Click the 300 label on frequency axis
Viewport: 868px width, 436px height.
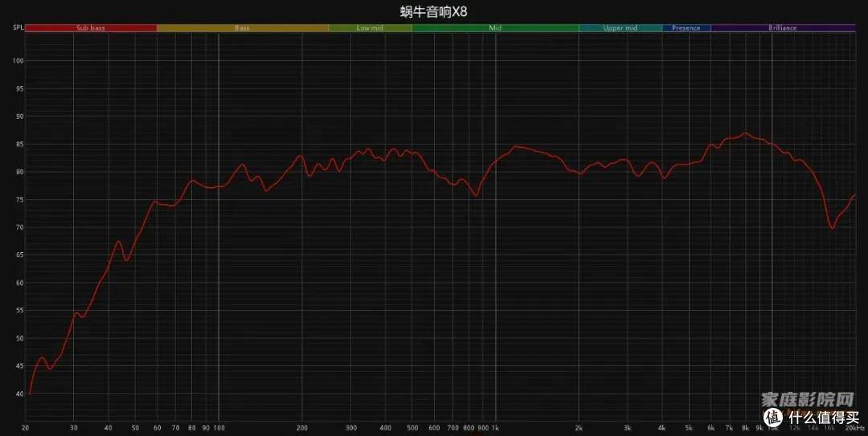point(351,428)
